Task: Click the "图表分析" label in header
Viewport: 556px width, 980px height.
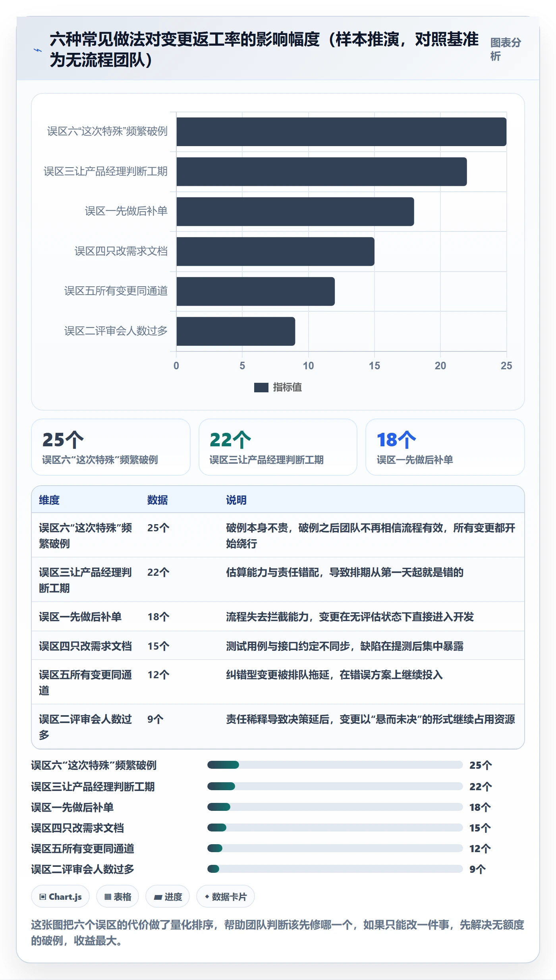Action: [506, 49]
